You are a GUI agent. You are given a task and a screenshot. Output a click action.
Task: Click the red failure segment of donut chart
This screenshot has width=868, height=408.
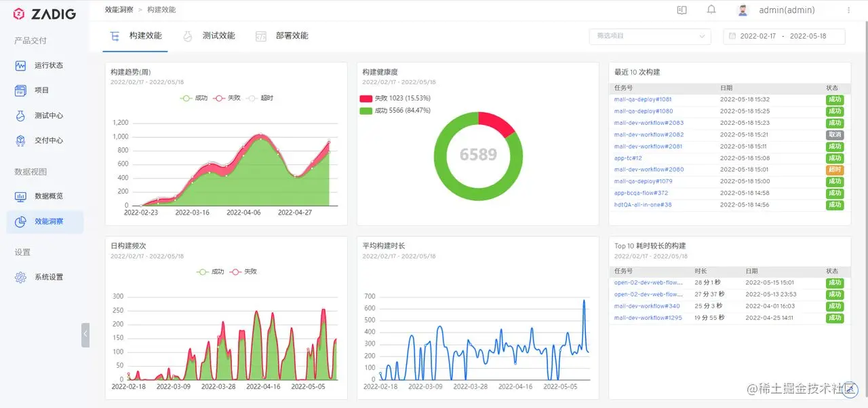click(x=498, y=122)
